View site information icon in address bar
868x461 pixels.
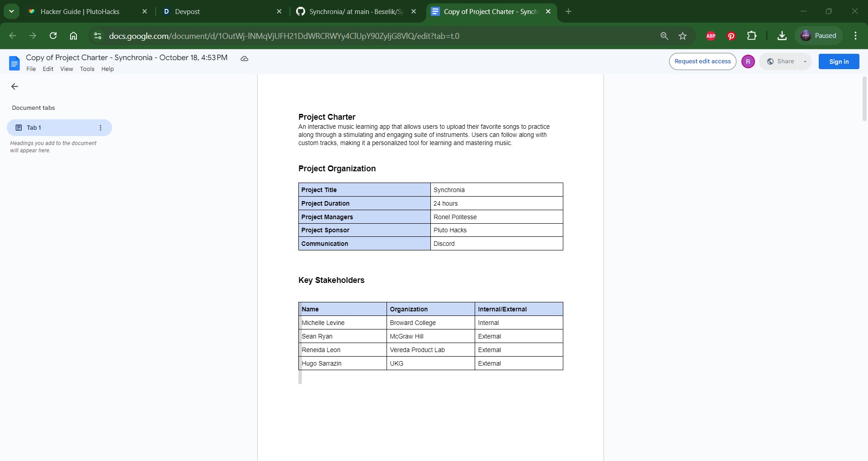[x=97, y=36]
